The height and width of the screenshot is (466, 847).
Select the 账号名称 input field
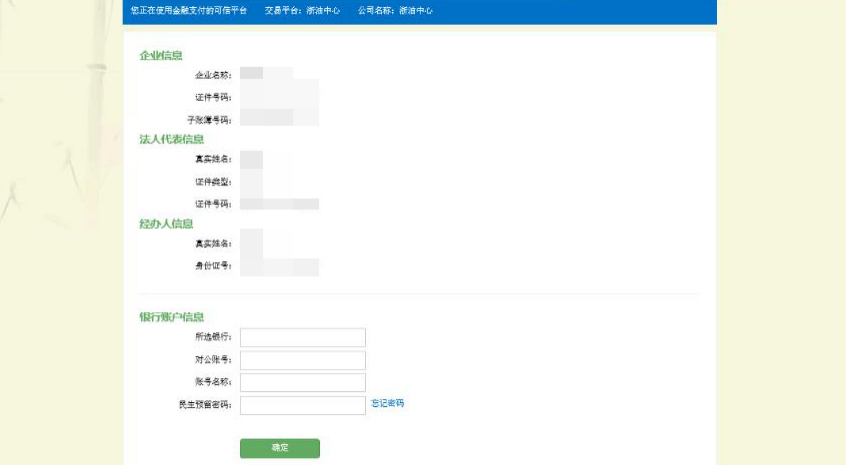point(302,382)
